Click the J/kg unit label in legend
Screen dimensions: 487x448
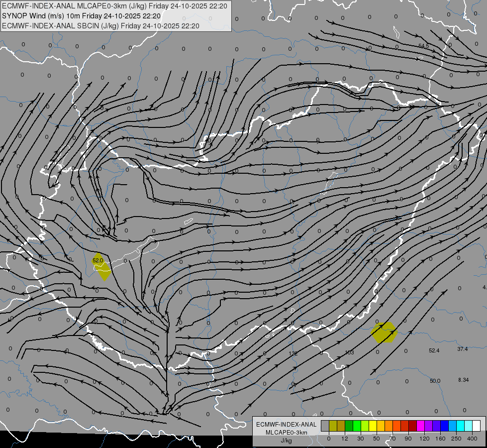pos(286,441)
